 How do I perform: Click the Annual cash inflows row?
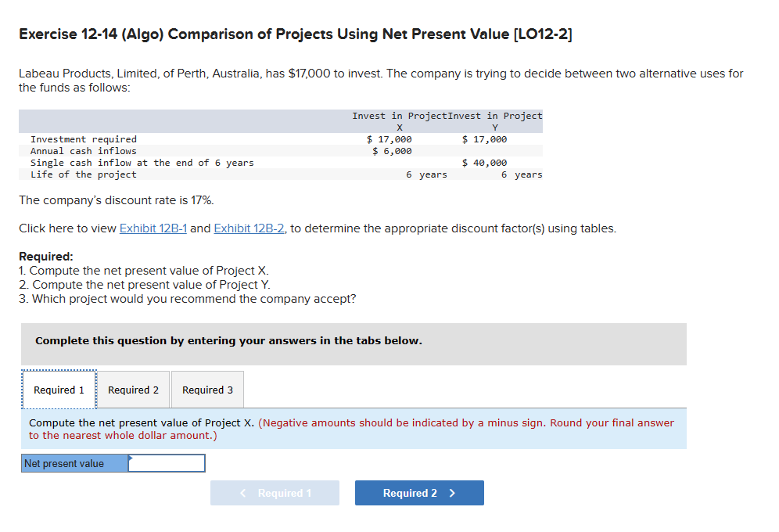235,151
